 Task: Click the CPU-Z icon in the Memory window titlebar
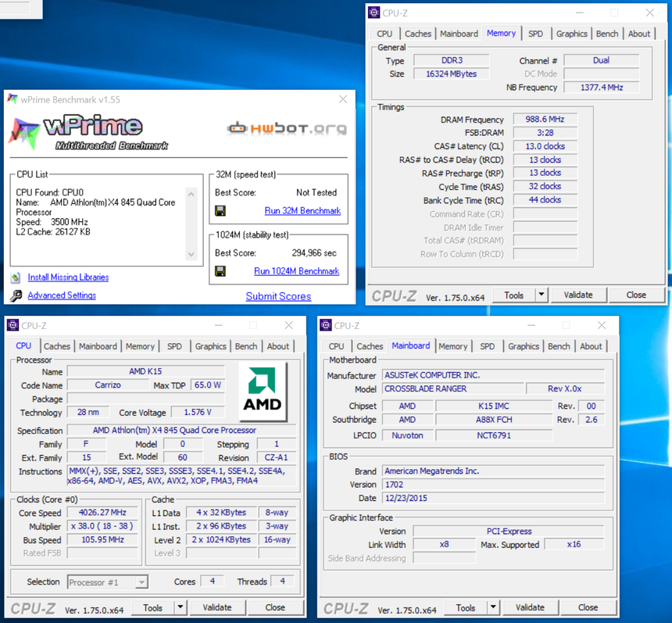pyautogui.click(x=373, y=13)
